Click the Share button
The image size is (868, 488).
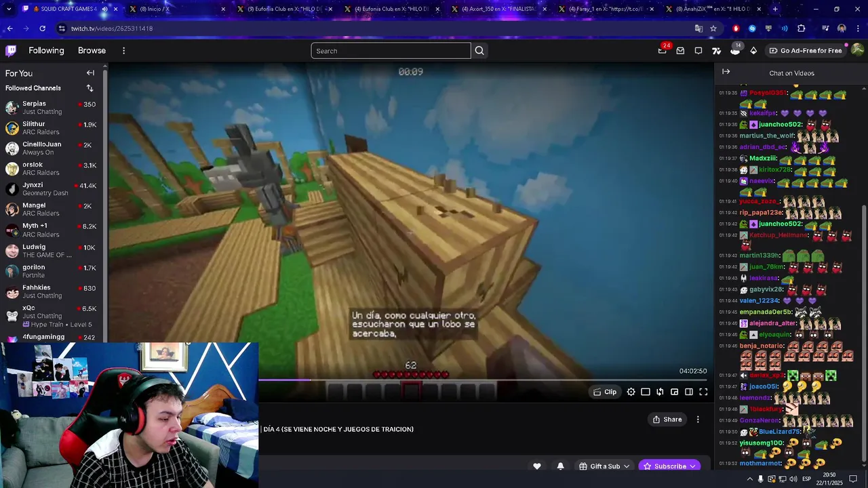(x=667, y=420)
